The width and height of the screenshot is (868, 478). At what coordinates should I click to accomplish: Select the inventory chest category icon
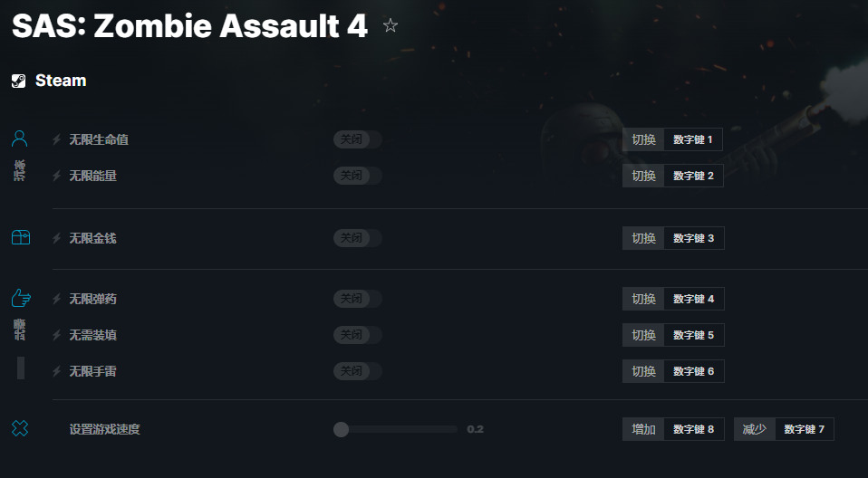20,237
